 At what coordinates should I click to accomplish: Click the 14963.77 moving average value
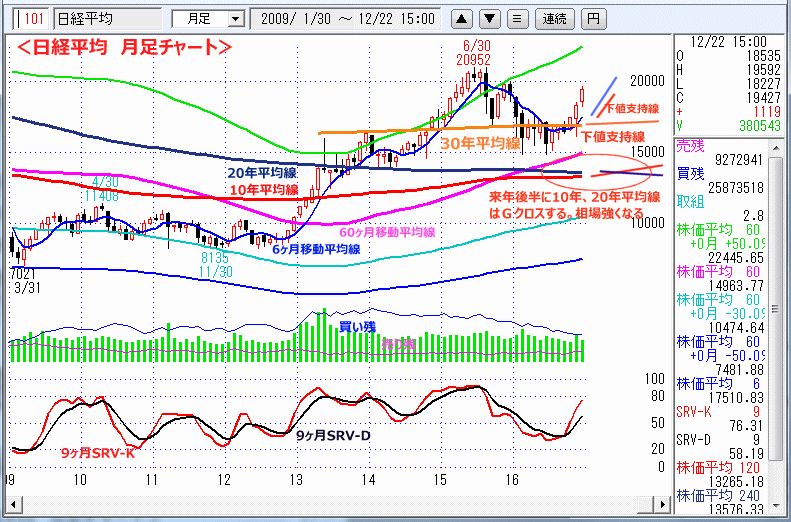737,286
